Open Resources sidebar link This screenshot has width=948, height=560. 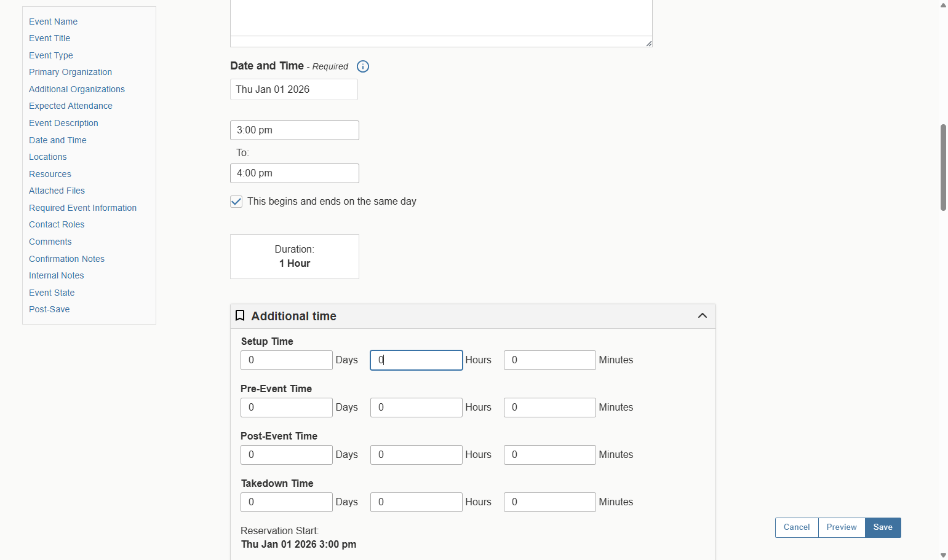coord(50,174)
